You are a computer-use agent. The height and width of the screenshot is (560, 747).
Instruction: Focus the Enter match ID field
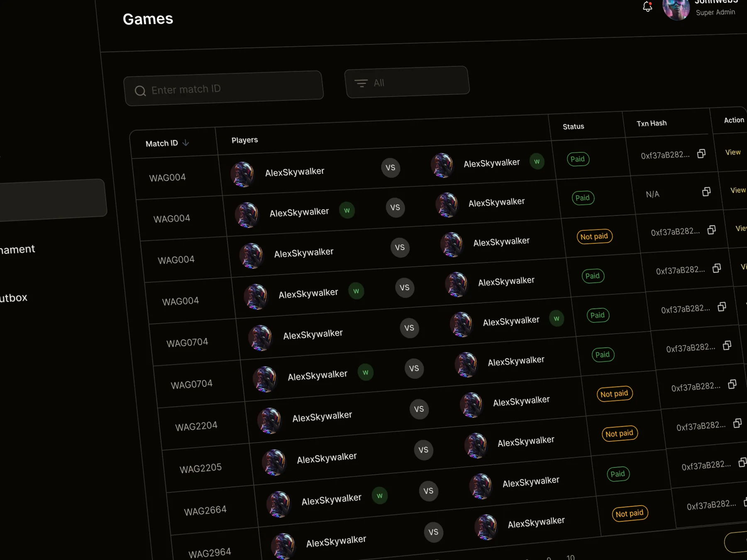[223, 88]
